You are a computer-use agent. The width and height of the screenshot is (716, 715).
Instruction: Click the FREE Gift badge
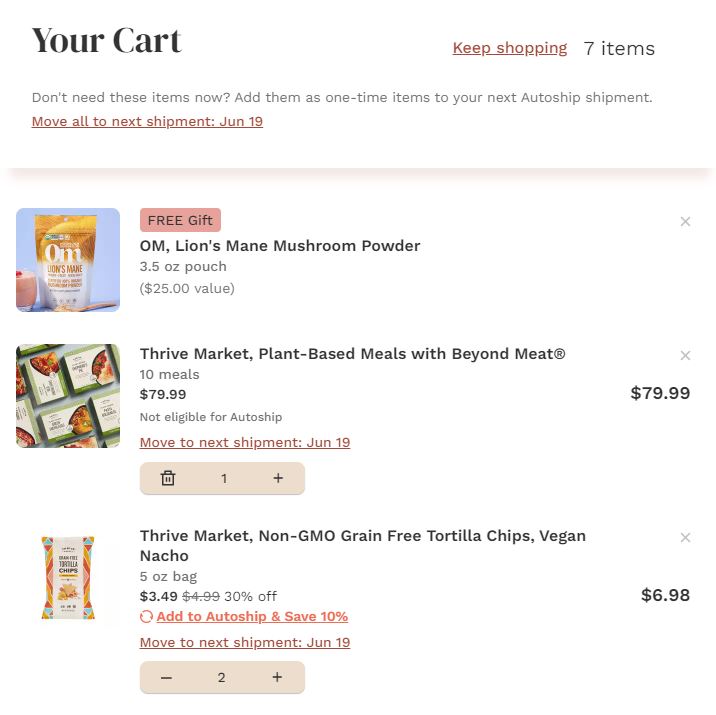(x=180, y=220)
